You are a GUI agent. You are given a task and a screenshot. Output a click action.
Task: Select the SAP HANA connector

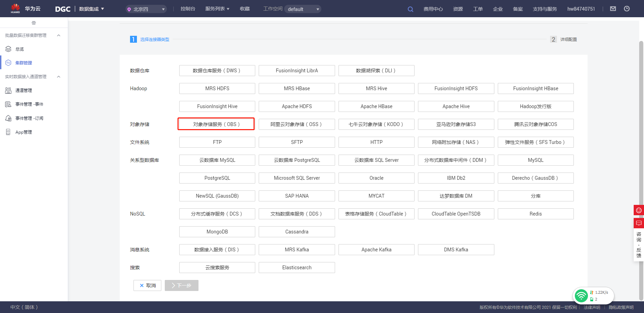pyautogui.click(x=297, y=196)
